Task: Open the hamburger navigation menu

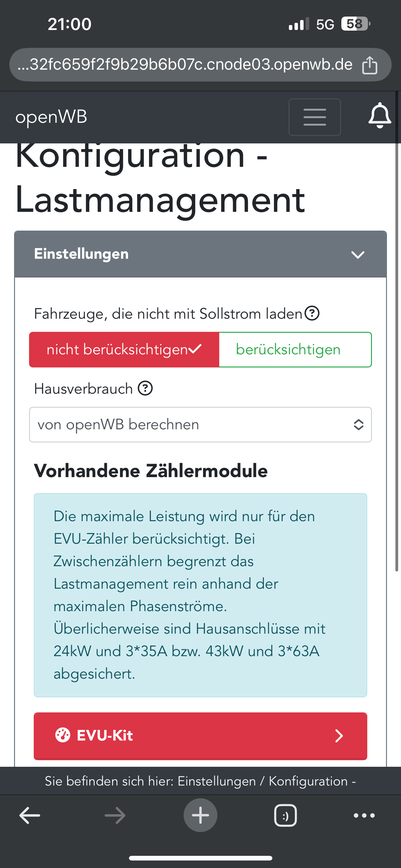Action: 314,117
